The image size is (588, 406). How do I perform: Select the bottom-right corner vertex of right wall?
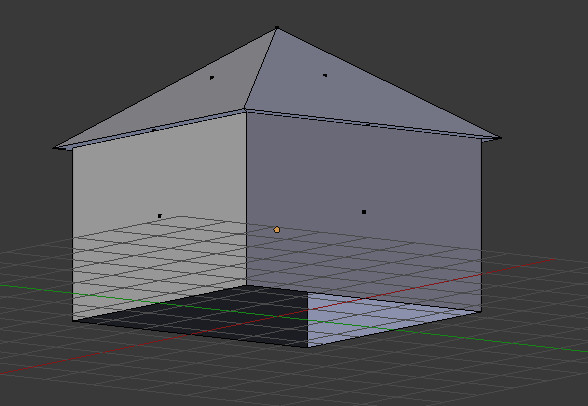click(x=481, y=311)
